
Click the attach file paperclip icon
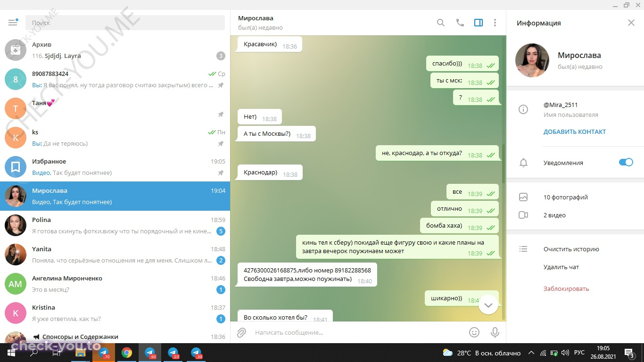click(241, 332)
